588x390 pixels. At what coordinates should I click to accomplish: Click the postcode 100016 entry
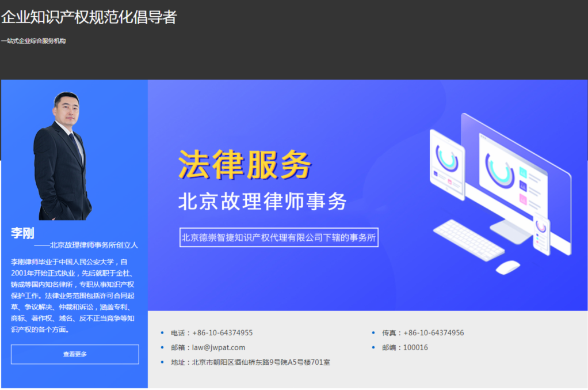[415, 347]
